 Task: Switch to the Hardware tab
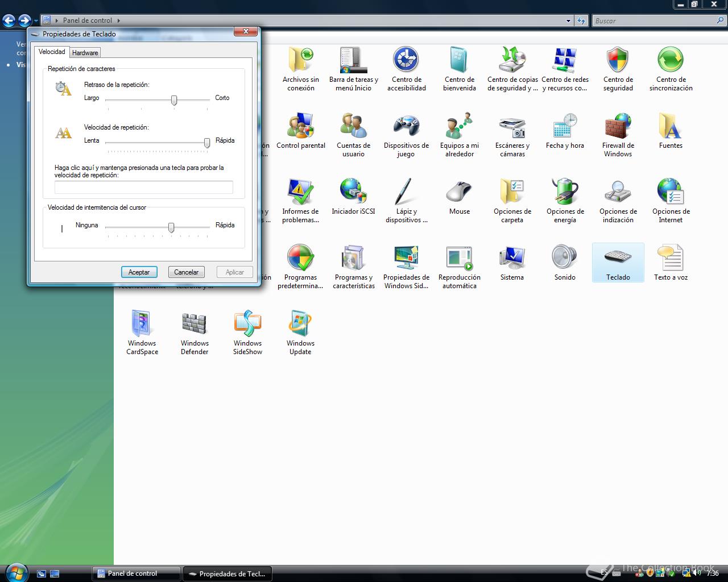coord(85,53)
